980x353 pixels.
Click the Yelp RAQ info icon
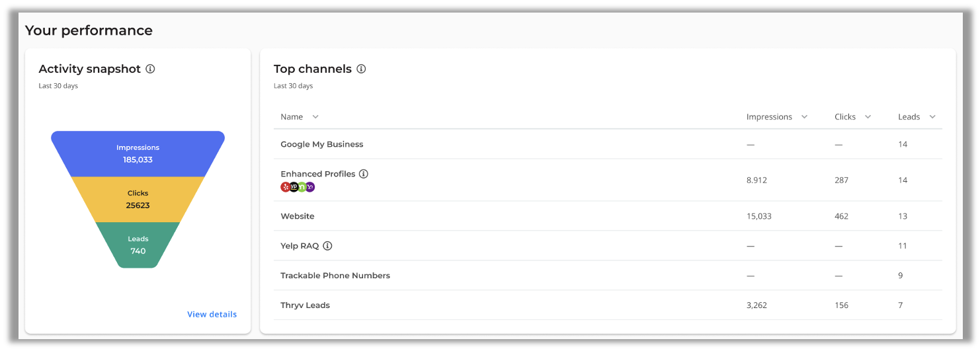coord(327,246)
